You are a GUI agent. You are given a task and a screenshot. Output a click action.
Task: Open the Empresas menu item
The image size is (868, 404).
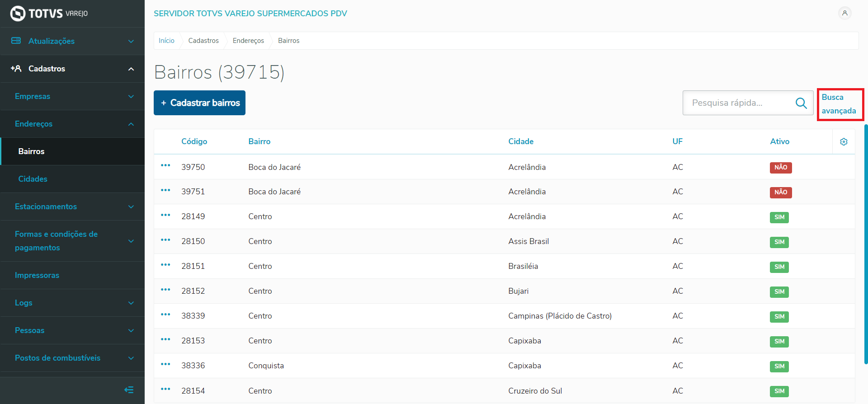pos(72,96)
